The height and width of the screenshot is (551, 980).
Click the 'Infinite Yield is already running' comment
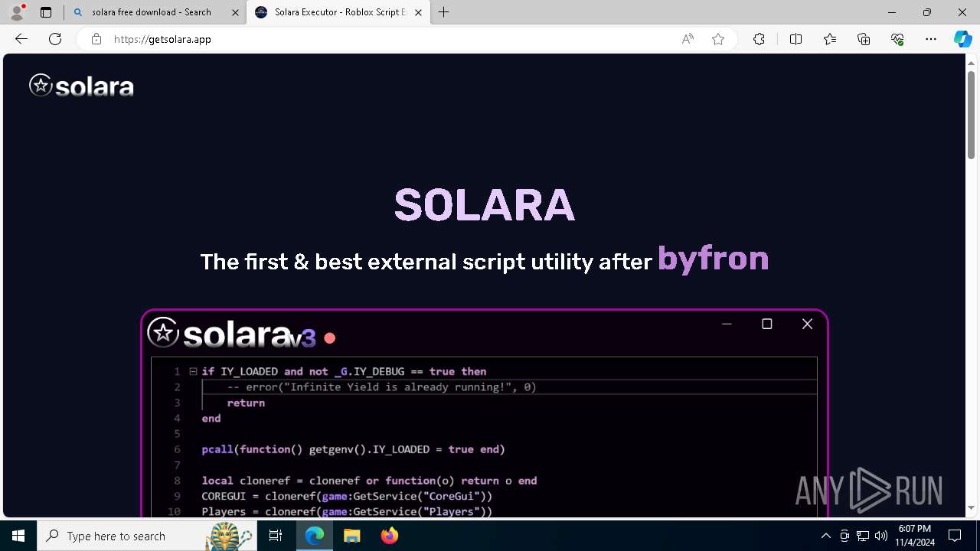(x=381, y=387)
